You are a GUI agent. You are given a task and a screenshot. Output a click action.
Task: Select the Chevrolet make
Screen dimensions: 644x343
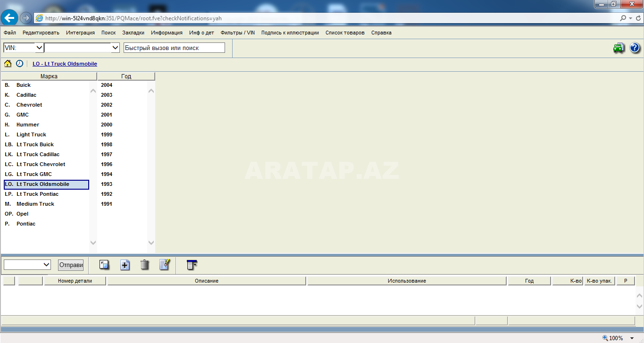click(46, 105)
